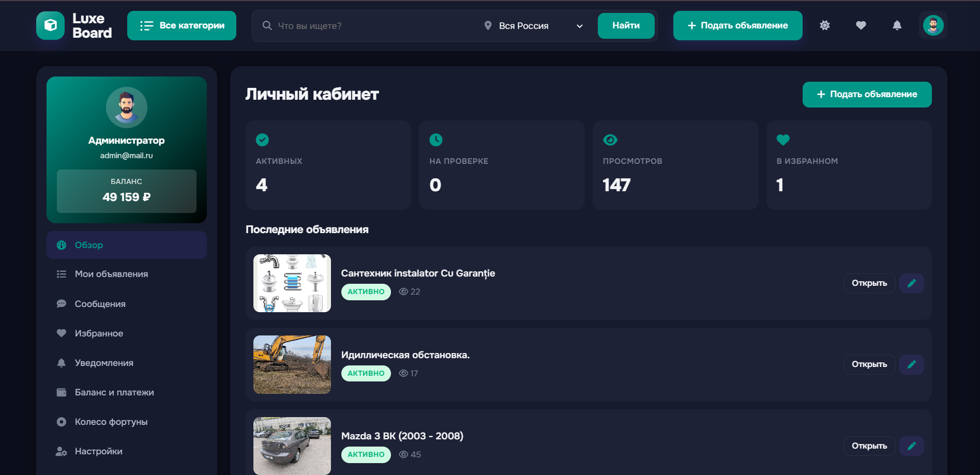
Task: Click Подать объявление in Личный кабинет panel
Action: pos(867,95)
